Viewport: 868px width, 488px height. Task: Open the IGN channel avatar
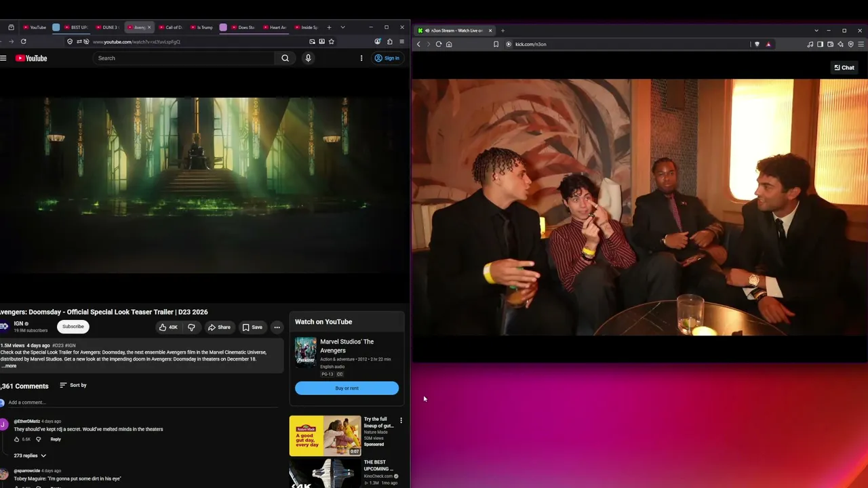pyautogui.click(x=4, y=327)
